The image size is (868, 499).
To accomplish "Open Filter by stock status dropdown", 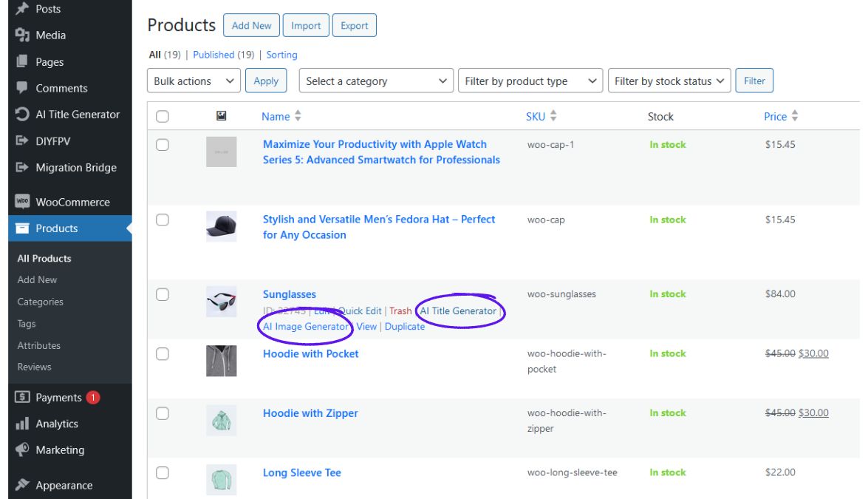I will pyautogui.click(x=669, y=81).
